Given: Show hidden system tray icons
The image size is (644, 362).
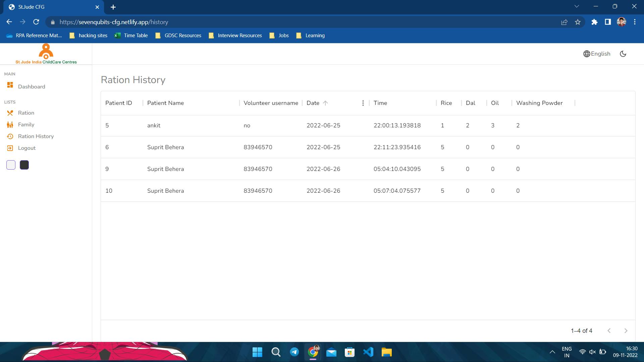Looking at the screenshot, I should tap(552, 352).
